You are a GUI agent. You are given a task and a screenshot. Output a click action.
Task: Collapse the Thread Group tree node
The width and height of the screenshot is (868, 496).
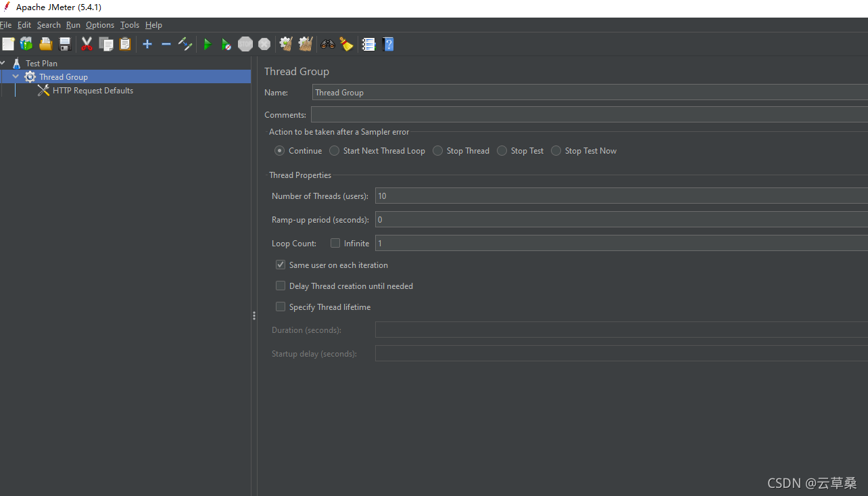(x=16, y=77)
